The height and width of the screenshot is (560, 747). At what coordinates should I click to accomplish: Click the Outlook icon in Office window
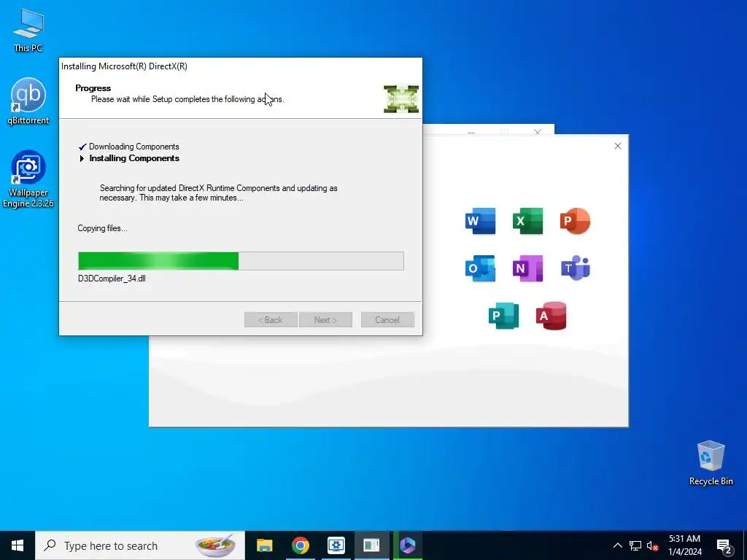tap(480, 268)
